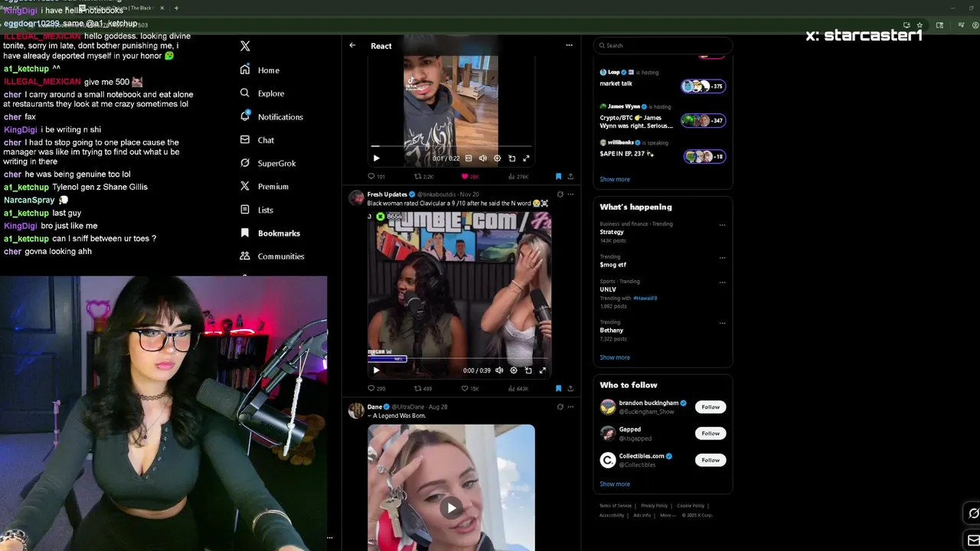Like the post with 15K likes
This screenshot has width=980, height=551.
pos(469,389)
